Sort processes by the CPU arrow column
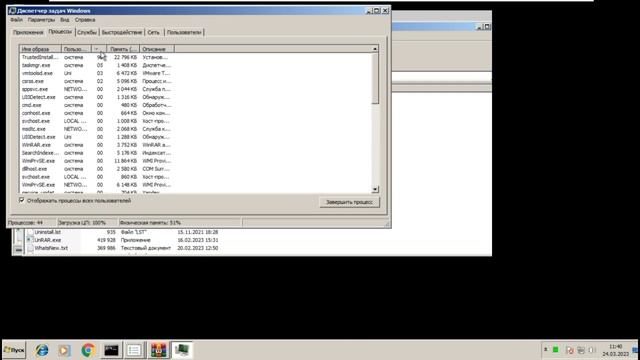 [98, 49]
